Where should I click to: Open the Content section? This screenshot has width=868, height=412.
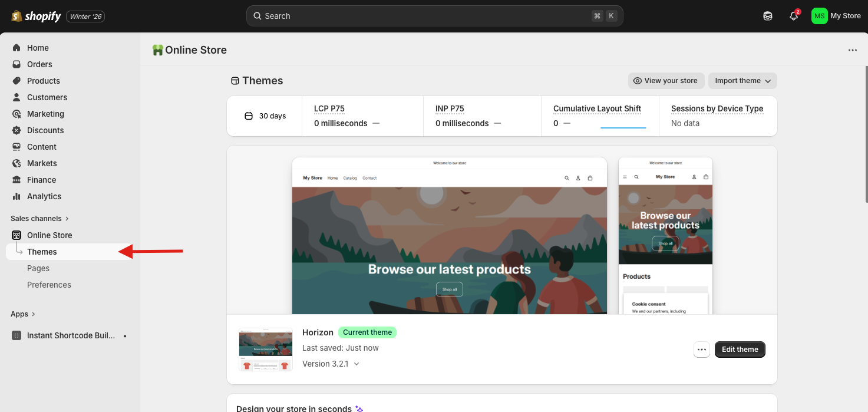(x=41, y=147)
